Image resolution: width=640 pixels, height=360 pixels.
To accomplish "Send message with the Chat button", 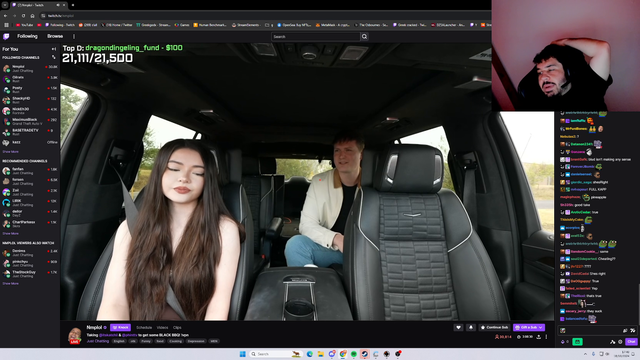I will (631, 342).
